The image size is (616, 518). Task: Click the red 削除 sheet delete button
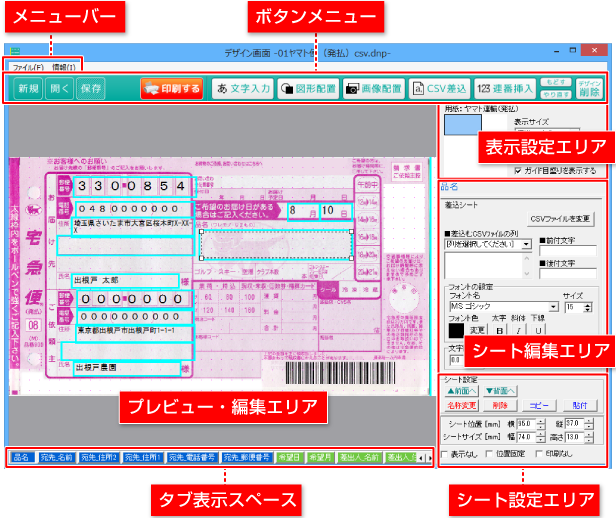pyautogui.click(x=500, y=405)
